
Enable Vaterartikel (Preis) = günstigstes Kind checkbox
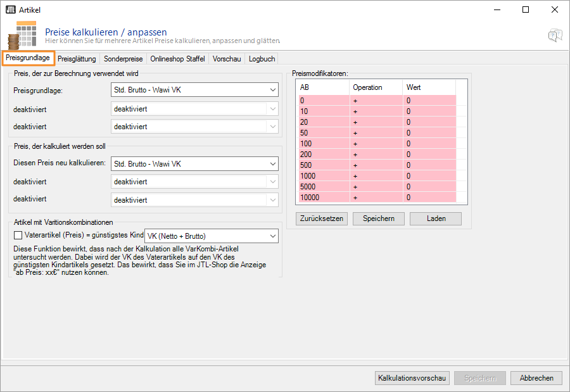[x=18, y=235]
